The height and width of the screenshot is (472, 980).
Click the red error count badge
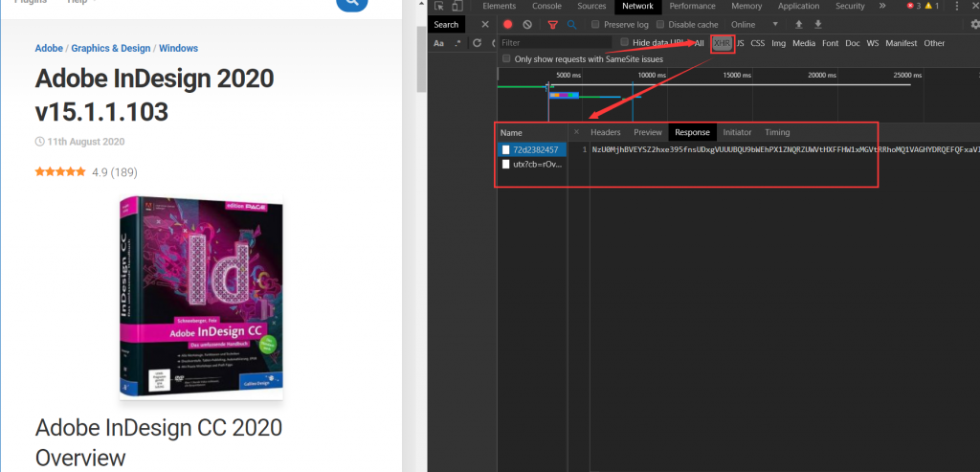(914, 6)
